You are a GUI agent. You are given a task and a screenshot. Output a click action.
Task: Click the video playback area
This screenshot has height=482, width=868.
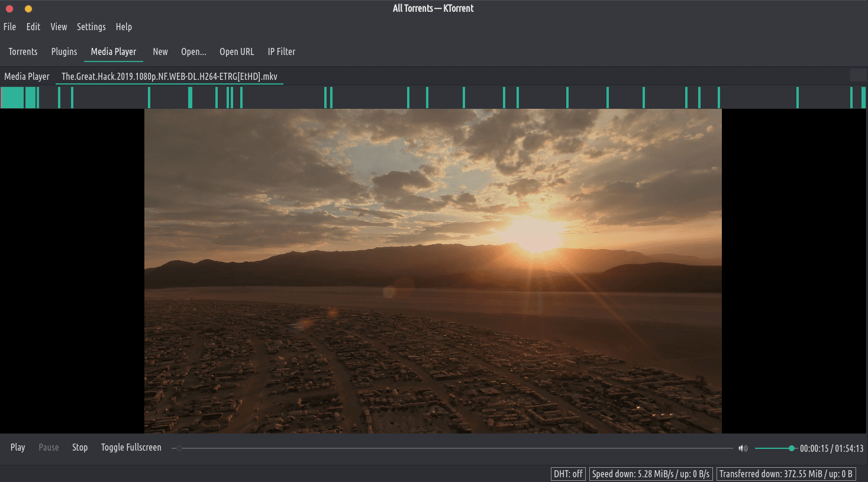click(433, 271)
